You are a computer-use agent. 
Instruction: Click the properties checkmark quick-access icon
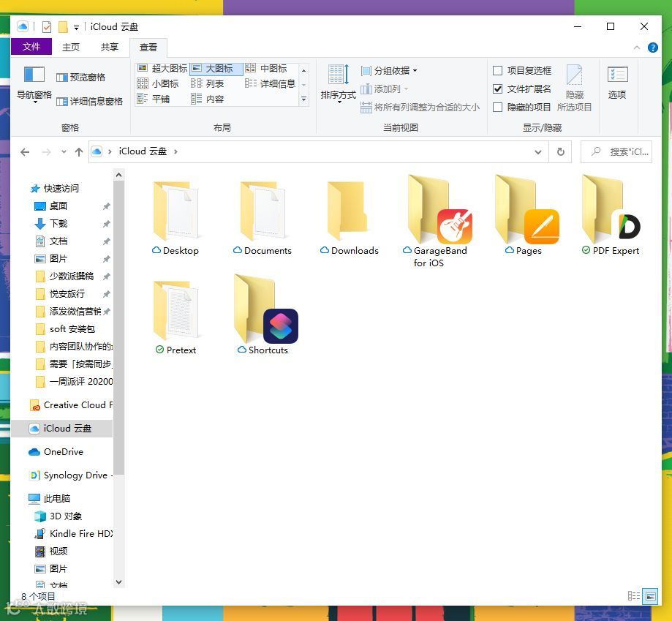click(47, 27)
